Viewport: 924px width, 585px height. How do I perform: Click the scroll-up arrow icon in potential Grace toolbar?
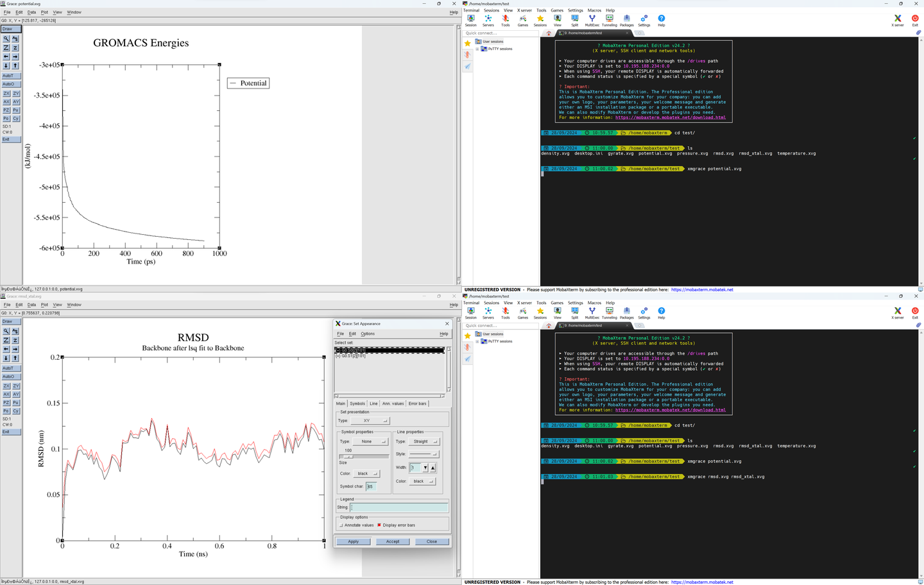[15, 65]
